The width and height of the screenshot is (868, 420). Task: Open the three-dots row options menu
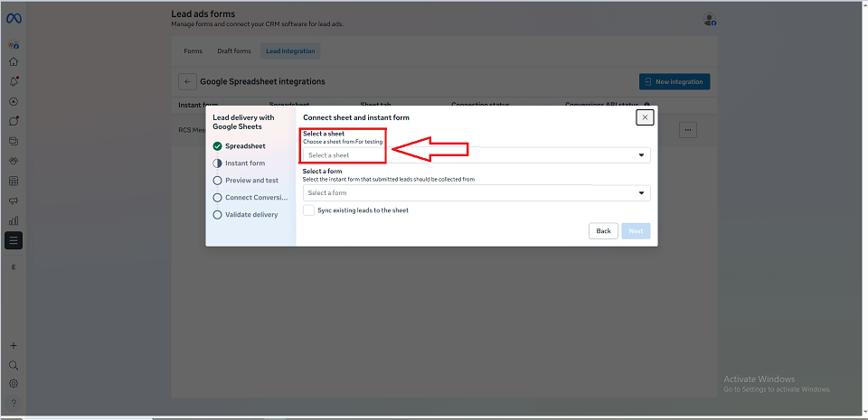pos(688,130)
